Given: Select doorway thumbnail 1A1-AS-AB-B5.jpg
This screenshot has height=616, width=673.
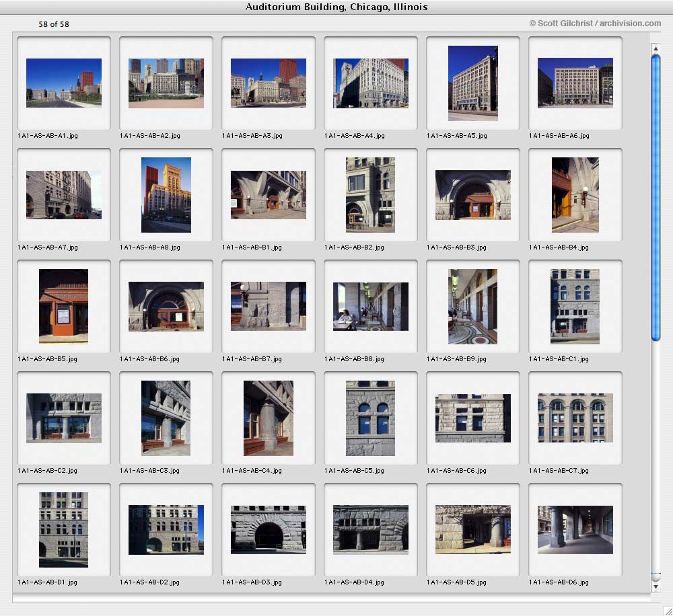Looking at the screenshot, I should tap(63, 306).
